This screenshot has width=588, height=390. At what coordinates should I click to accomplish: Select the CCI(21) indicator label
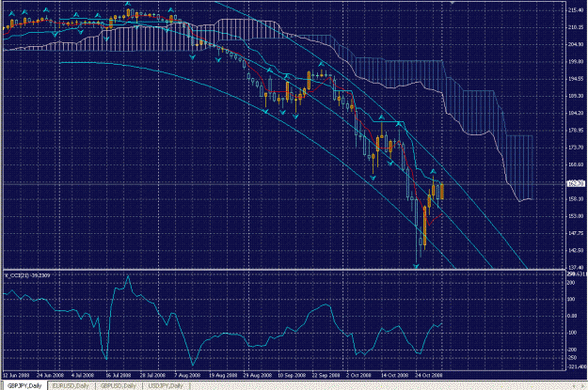(27, 275)
